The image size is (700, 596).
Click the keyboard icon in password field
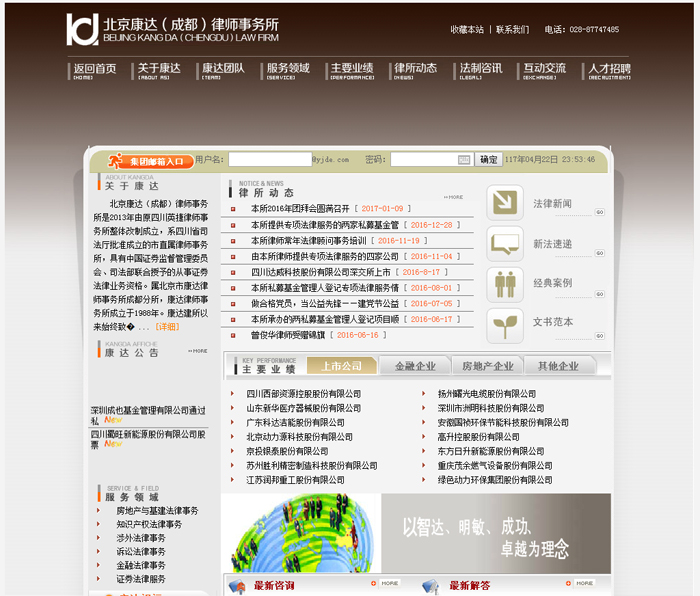coord(463,159)
